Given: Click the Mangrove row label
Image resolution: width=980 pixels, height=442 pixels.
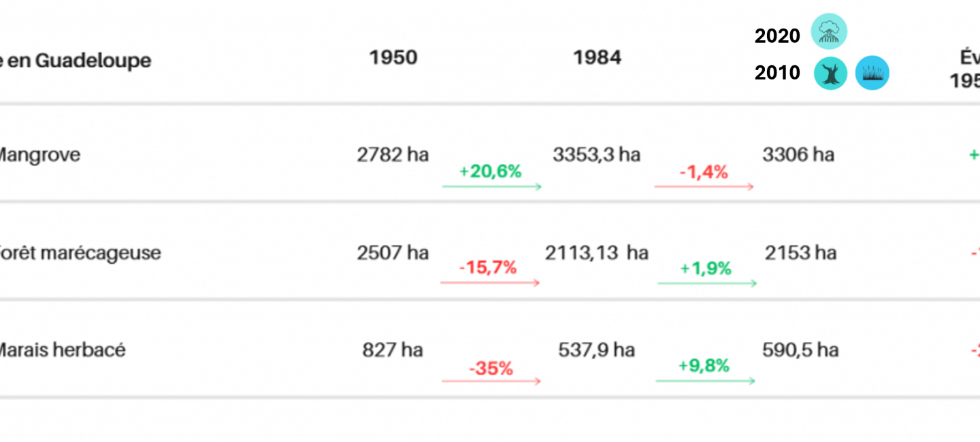Looking at the screenshot, I should [39, 155].
